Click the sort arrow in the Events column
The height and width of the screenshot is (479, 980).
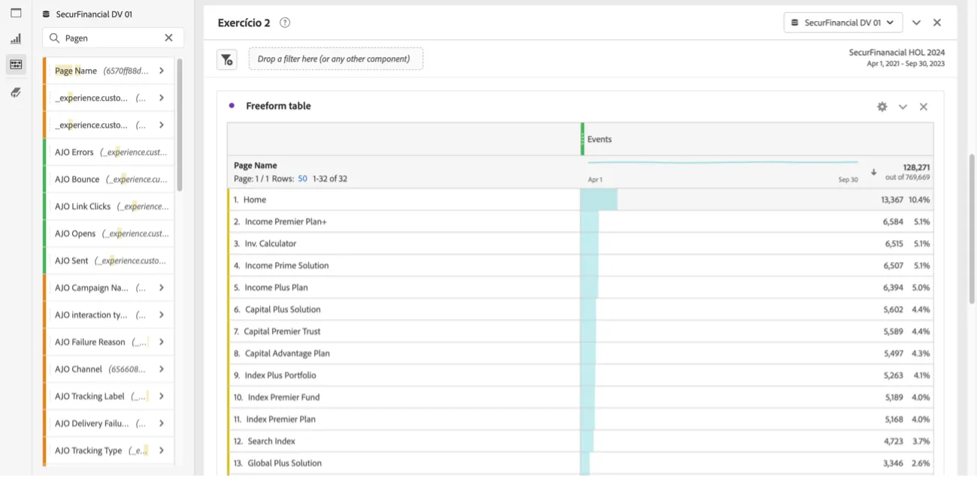coord(873,172)
